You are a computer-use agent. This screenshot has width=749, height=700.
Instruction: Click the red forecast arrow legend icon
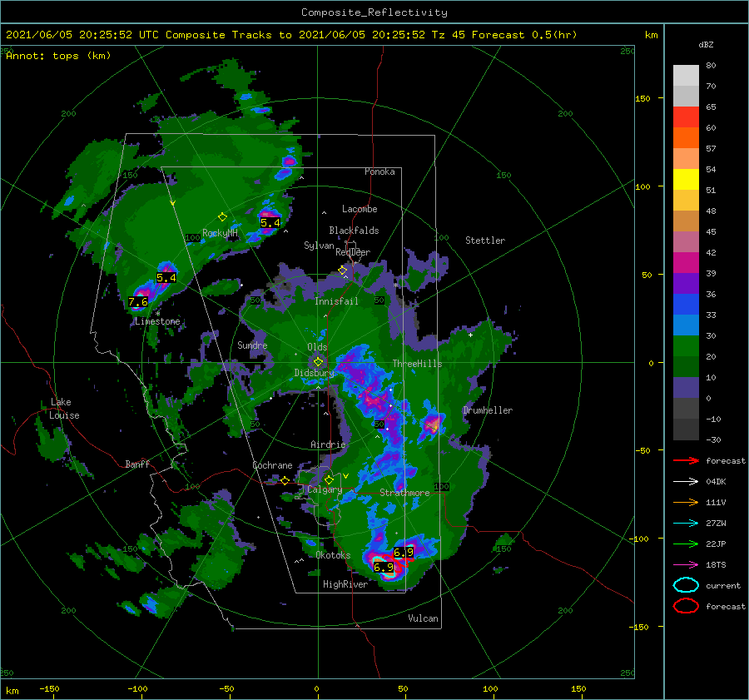pyautogui.click(x=686, y=460)
